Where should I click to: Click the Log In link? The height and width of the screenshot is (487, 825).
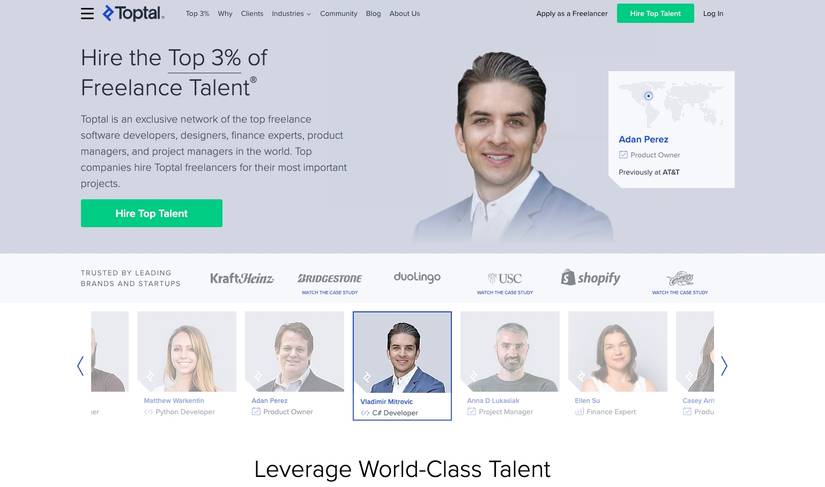713,14
